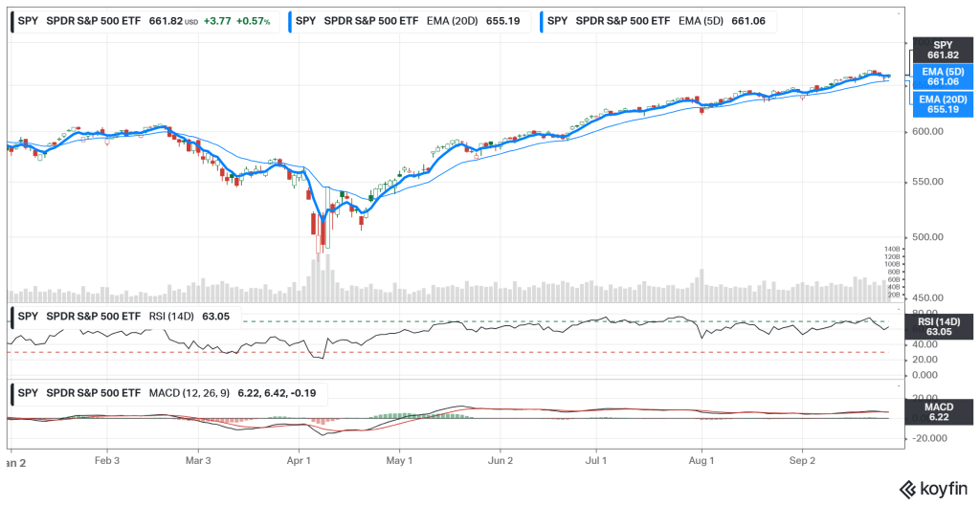
Task: Click the SPY 661.82 price tag on axis
Action: tap(943, 51)
